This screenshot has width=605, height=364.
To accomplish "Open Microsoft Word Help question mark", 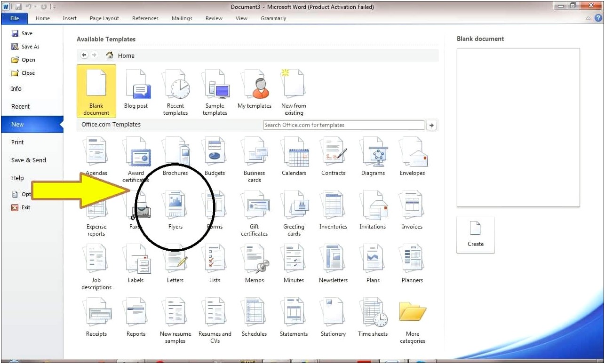I will coord(598,18).
